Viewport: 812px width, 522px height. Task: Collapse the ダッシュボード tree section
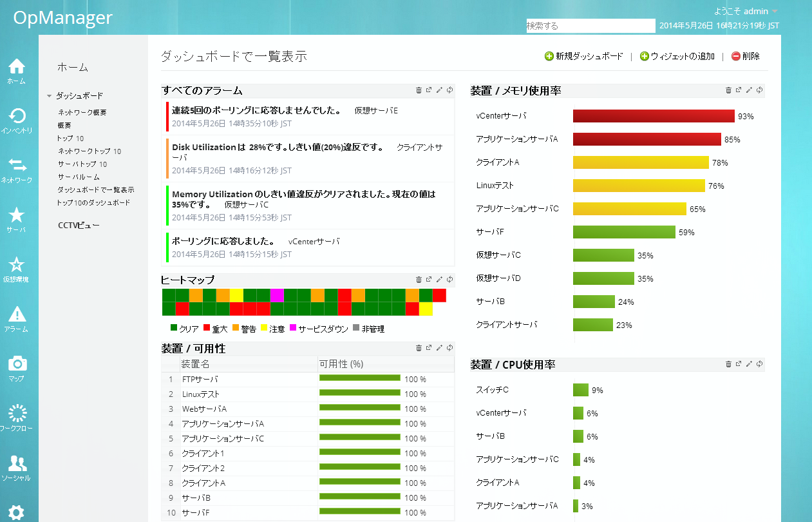point(49,96)
